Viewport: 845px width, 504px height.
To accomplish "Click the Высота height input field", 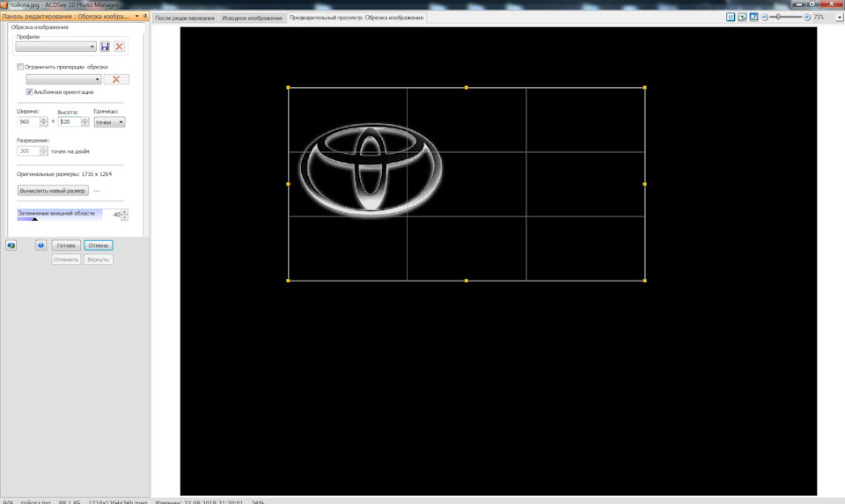I will coord(70,122).
